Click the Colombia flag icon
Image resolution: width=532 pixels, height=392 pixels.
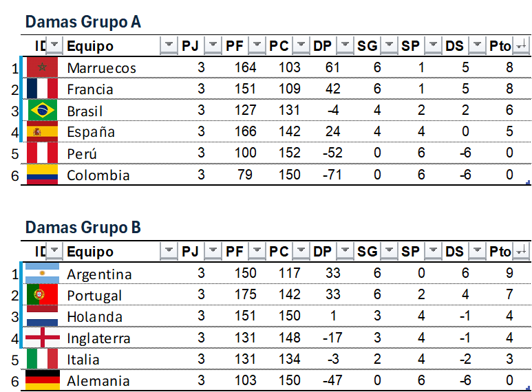43,175
